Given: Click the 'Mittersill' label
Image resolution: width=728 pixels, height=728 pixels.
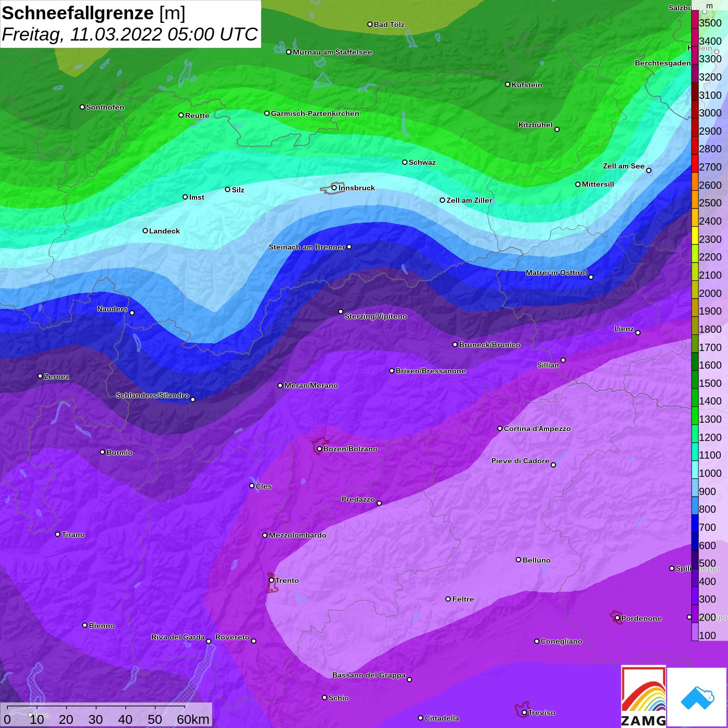Looking at the screenshot, I should pos(598,184).
